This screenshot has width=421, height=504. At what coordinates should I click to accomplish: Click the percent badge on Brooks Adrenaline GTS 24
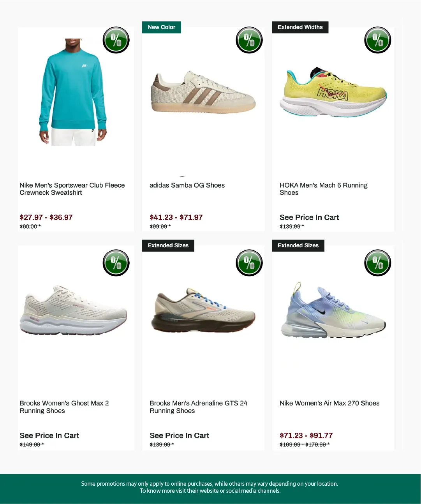click(x=249, y=263)
